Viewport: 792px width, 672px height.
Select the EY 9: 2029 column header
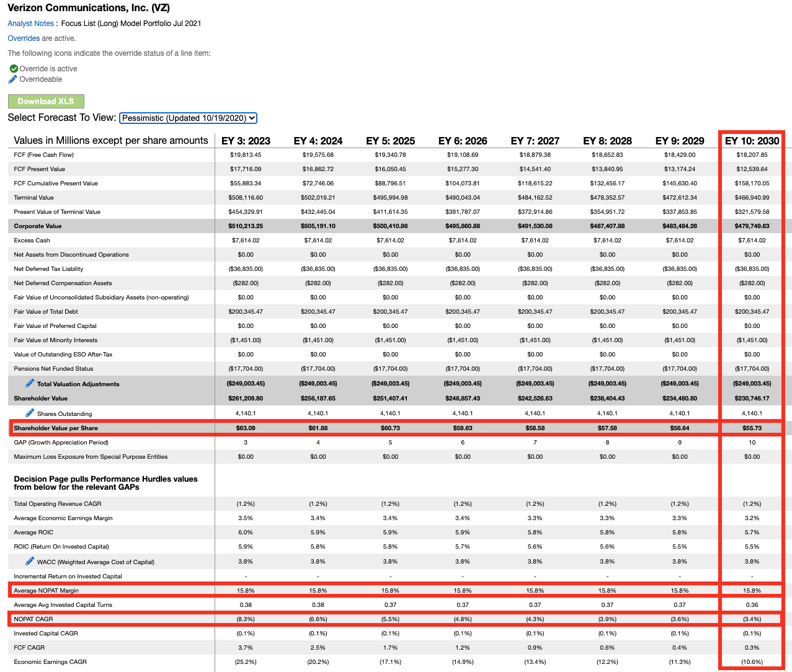click(x=680, y=141)
